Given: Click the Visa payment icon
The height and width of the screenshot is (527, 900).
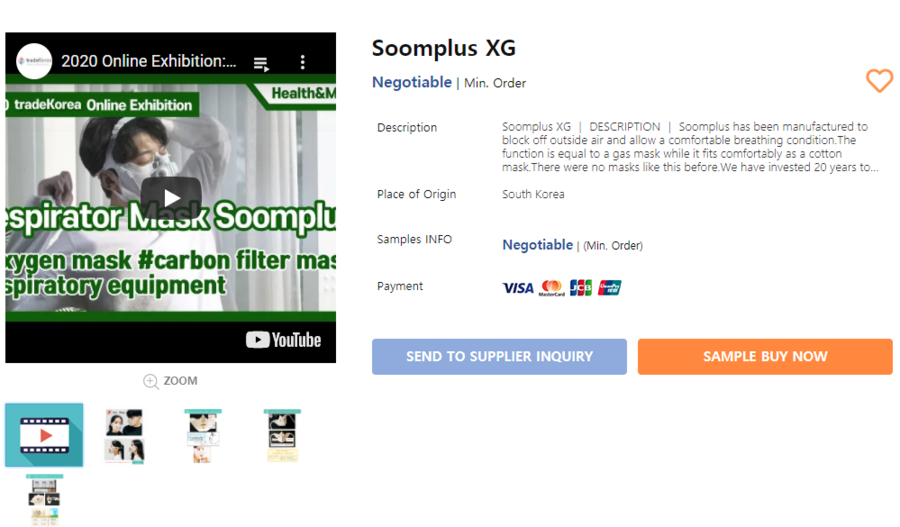Looking at the screenshot, I should click(x=518, y=288).
